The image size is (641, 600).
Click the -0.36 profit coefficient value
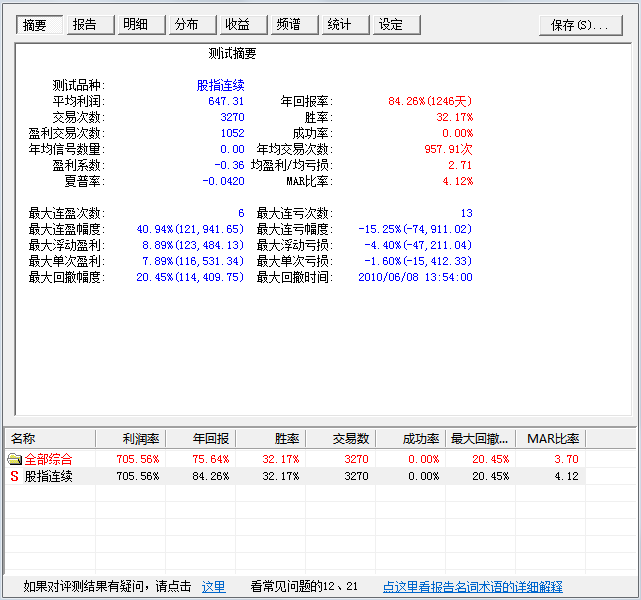click(229, 165)
